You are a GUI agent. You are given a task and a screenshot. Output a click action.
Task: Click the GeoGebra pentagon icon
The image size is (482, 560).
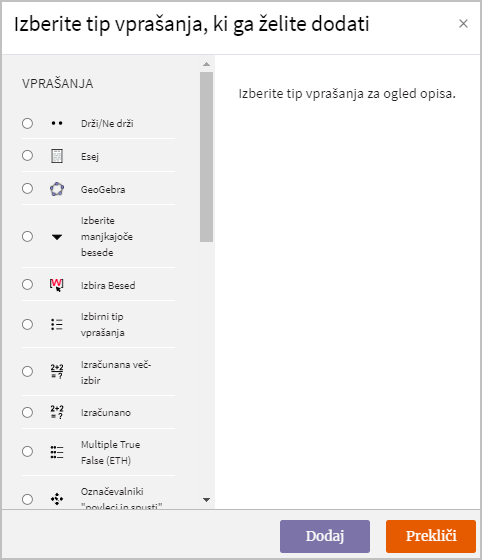click(x=57, y=189)
